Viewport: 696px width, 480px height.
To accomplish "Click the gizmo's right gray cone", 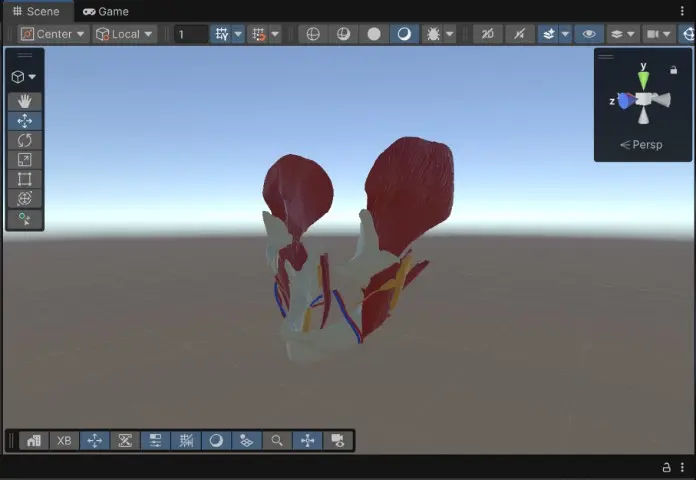I will [661, 100].
